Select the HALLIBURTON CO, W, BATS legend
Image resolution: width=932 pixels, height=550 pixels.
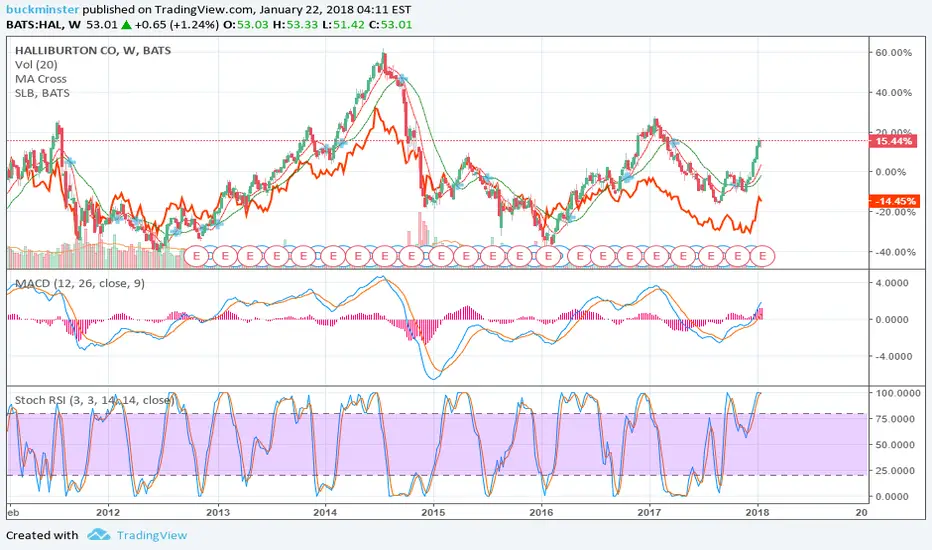coord(93,51)
